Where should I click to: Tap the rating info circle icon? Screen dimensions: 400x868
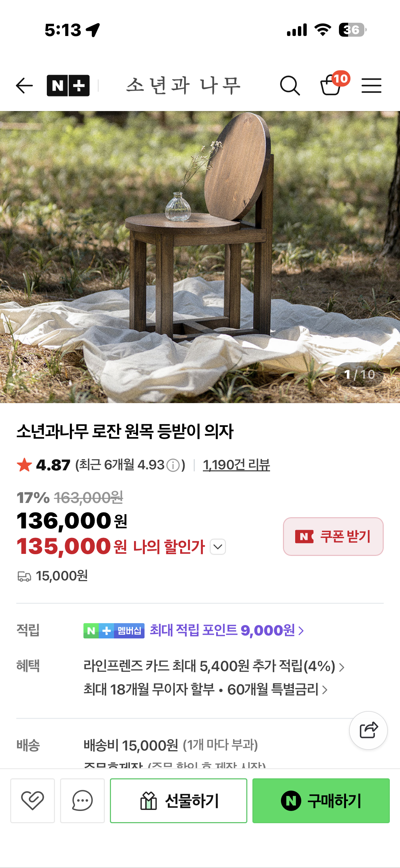(173, 465)
